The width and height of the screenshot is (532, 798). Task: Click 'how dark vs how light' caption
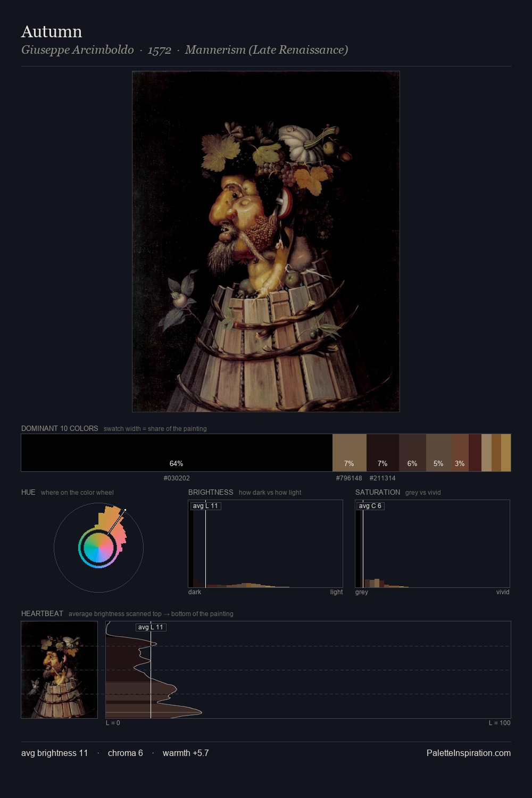pyautogui.click(x=270, y=493)
